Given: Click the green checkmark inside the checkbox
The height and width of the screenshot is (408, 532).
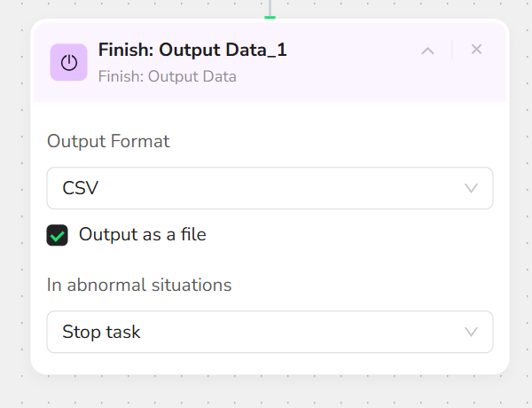Looking at the screenshot, I should 58,235.
